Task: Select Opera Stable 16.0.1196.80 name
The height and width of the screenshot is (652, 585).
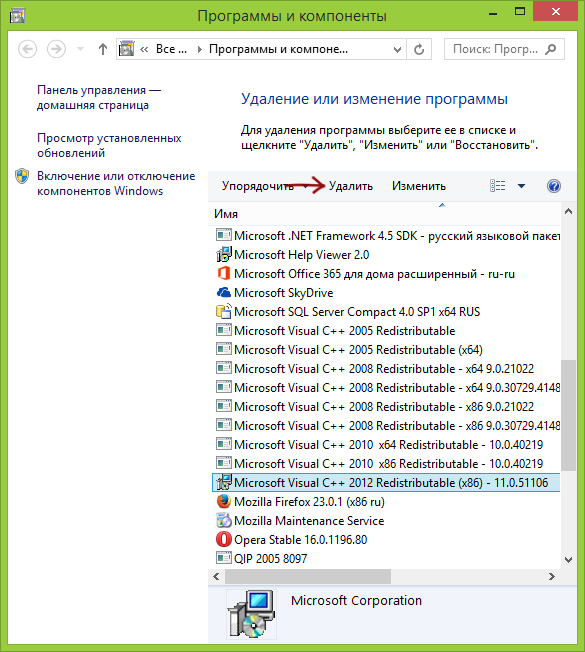Action: 301,540
